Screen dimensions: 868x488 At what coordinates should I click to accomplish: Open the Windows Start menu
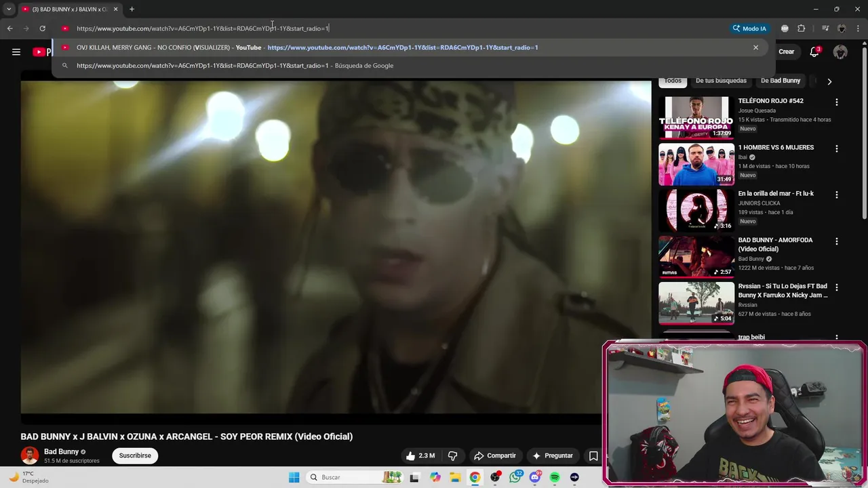[x=294, y=477]
